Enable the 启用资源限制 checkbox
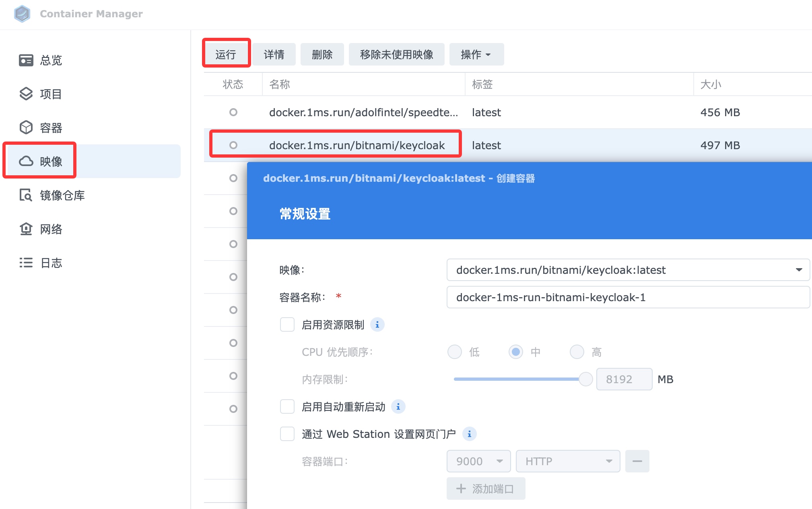The height and width of the screenshot is (509, 812). (287, 324)
